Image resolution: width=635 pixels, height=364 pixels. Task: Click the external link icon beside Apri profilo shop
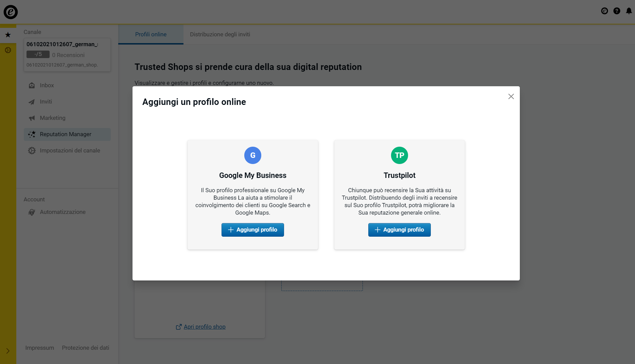tap(179, 327)
